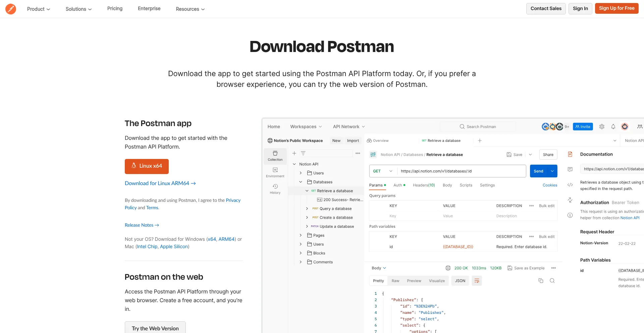The height and width of the screenshot is (333, 644).
Task: Click the orange Linux x64 download button
Action: pos(147,166)
